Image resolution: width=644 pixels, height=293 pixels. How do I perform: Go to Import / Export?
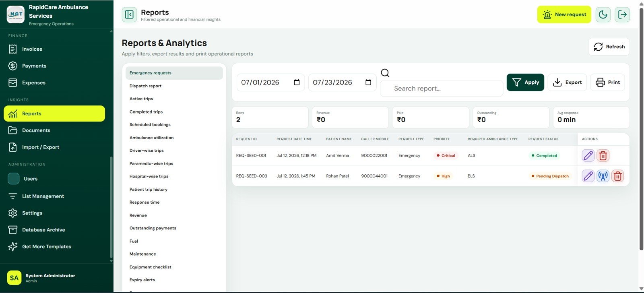pos(54,147)
